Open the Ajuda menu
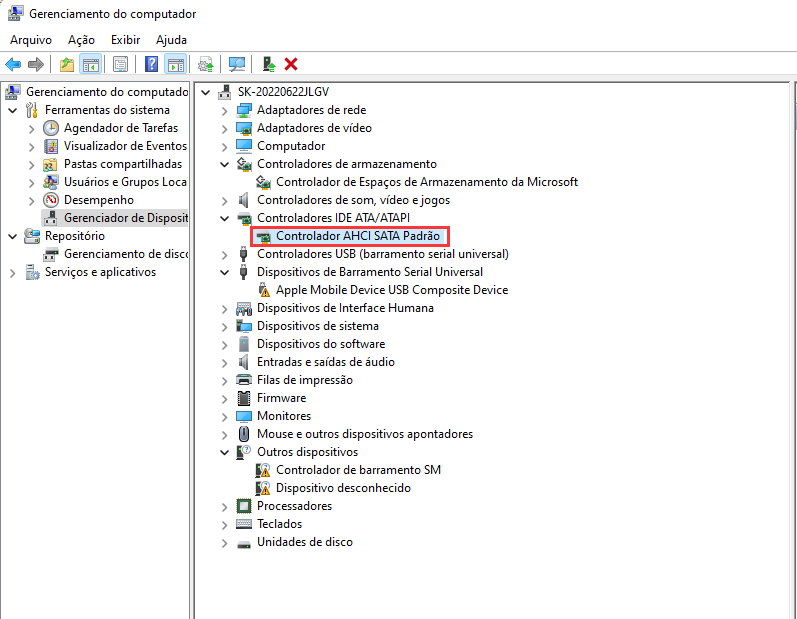The image size is (797, 619). [x=171, y=40]
